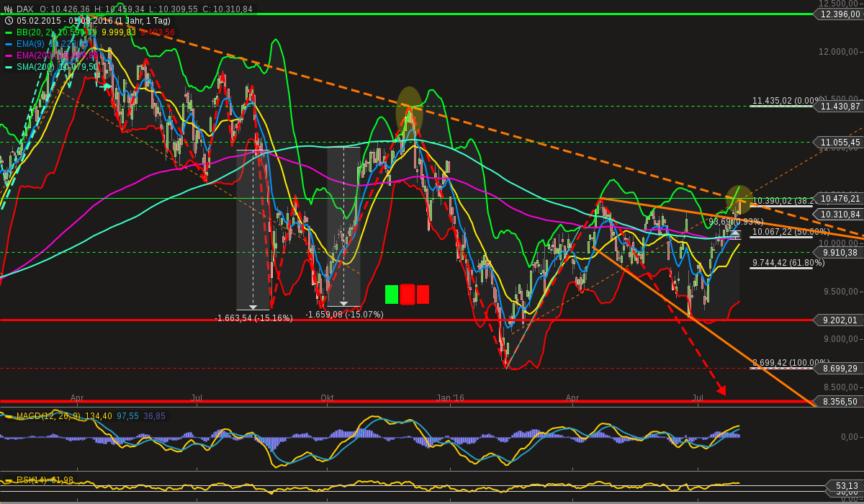
Task: Click the current price tag 10.310,84
Action: [x=839, y=215]
